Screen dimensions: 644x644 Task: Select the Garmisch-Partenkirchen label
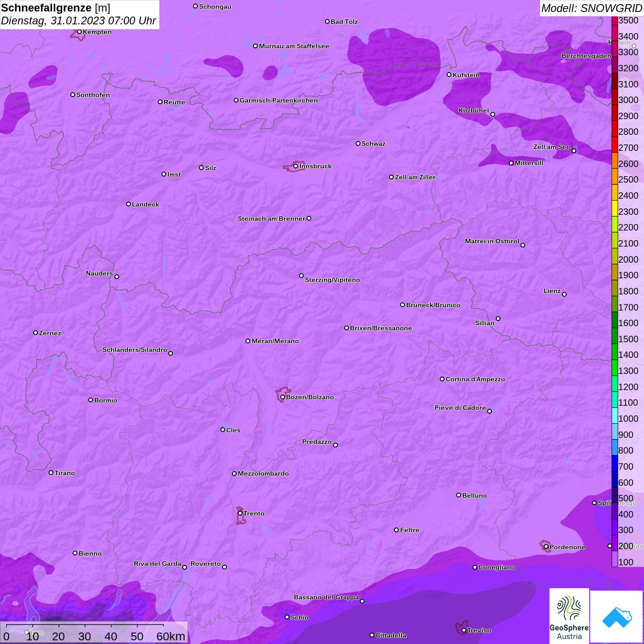[278, 100]
